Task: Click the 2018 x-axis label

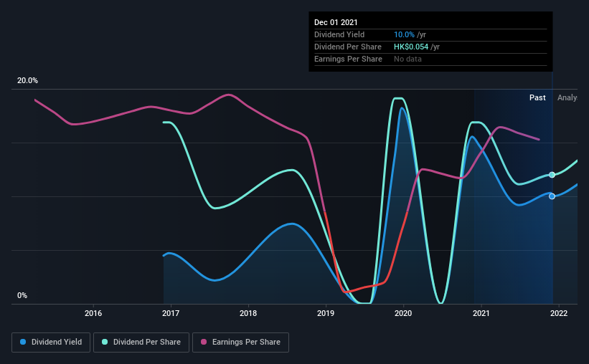Action: (248, 313)
